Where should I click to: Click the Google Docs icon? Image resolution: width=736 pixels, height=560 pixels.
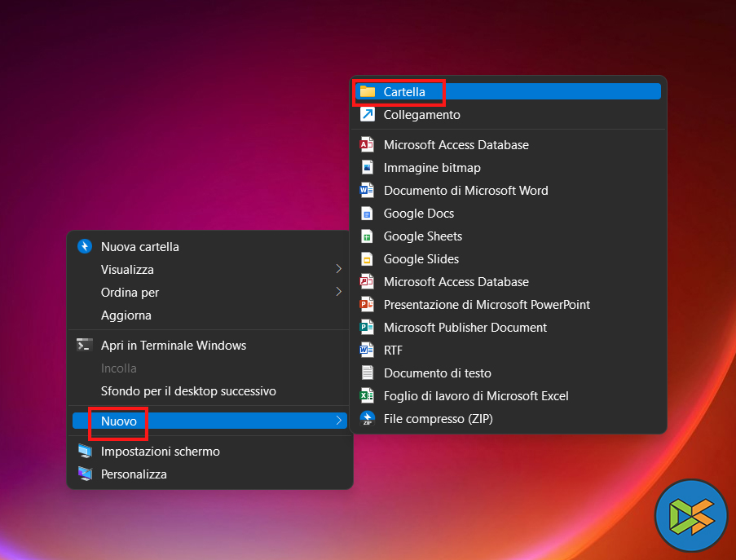pos(368,214)
